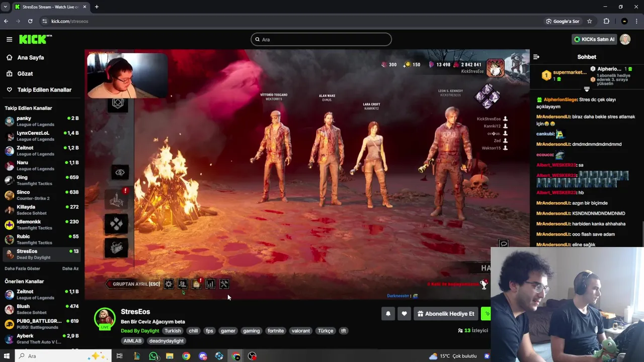644x362 pixels.
Task: Click the fortnite tag
Action: click(276, 331)
